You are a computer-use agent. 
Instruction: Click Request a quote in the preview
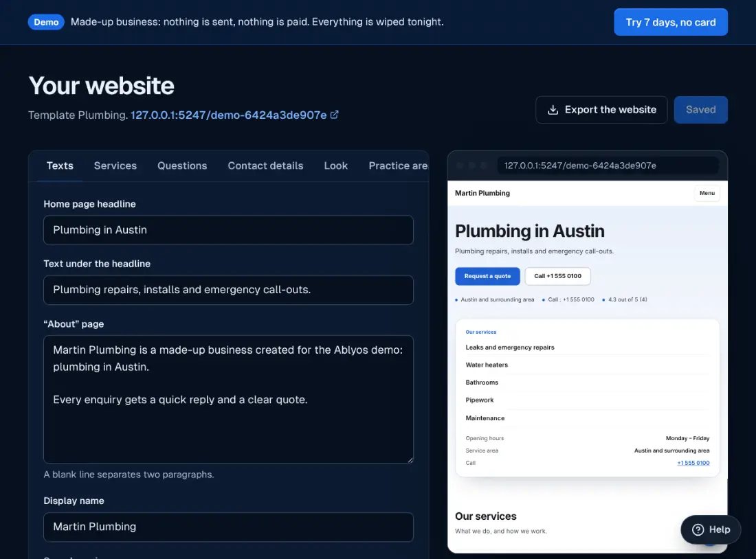click(487, 276)
